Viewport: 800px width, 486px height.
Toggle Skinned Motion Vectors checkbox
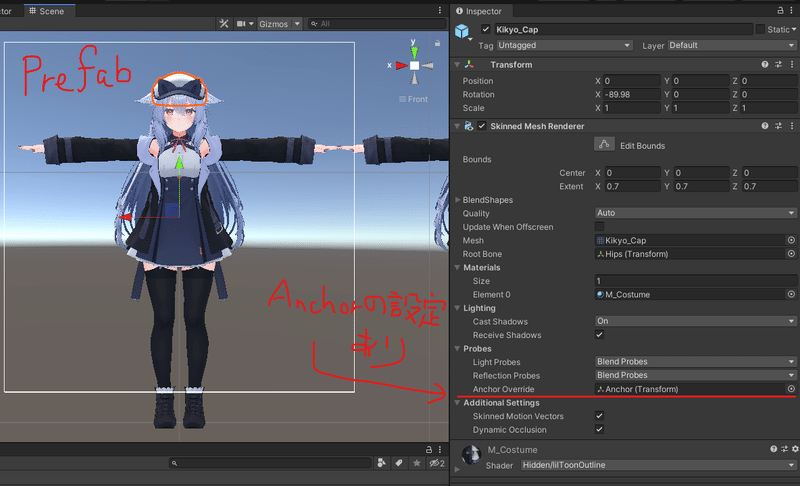tap(599, 416)
